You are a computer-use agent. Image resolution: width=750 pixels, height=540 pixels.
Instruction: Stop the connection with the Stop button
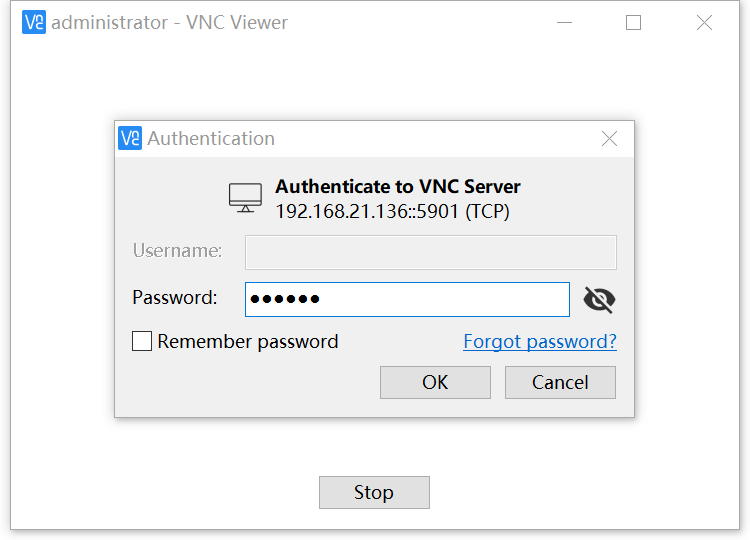pyautogui.click(x=374, y=492)
